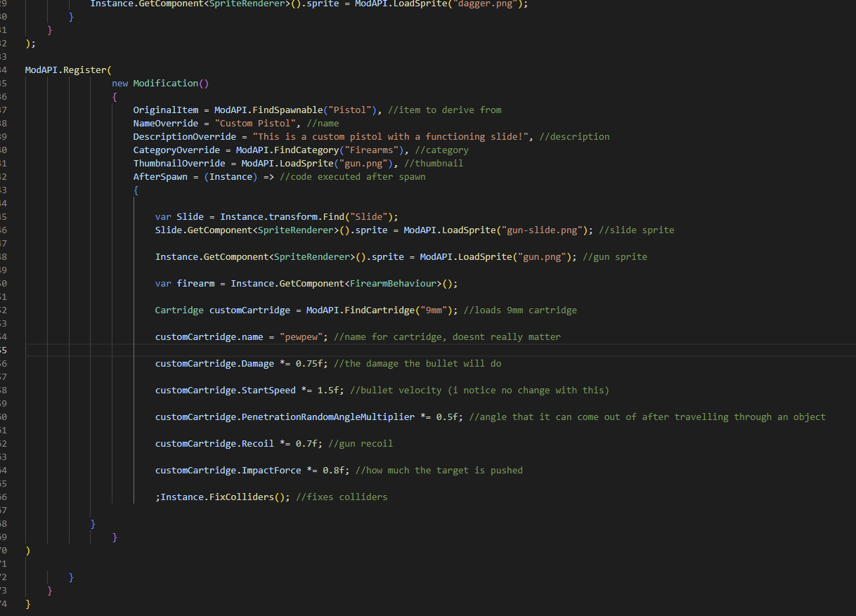
Task: Click the '//bullet velocity' comment
Action: pyautogui.click(x=479, y=390)
